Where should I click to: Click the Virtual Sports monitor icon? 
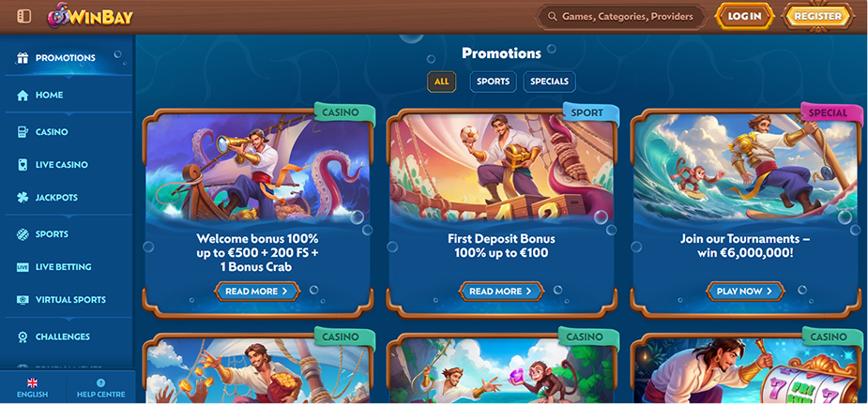click(x=23, y=300)
